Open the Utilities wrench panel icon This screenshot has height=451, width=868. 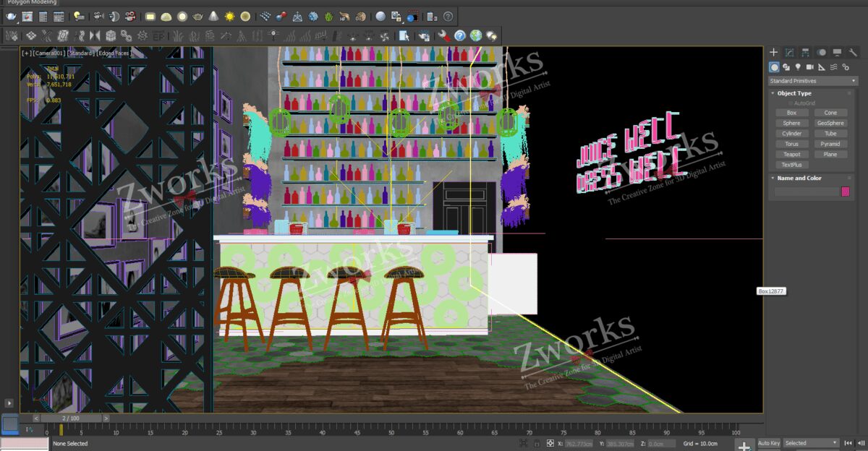pyautogui.click(x=852, y=52)
